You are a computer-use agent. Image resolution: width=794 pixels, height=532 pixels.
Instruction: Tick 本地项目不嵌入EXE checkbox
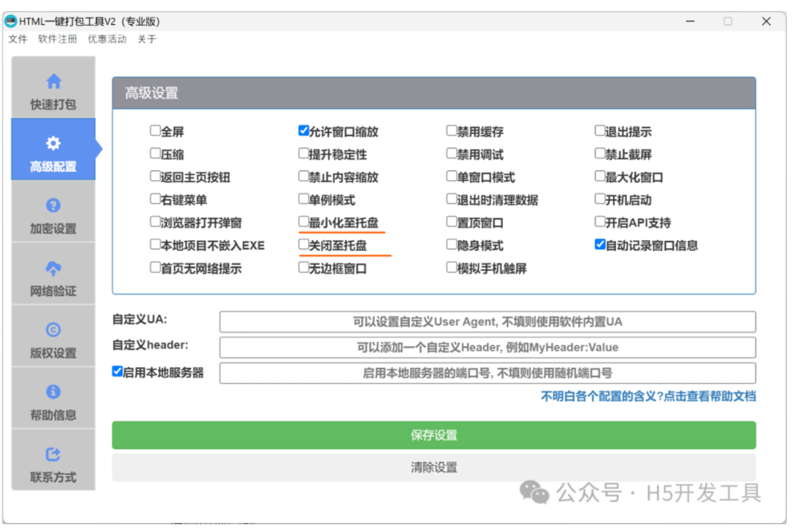click(155, 245)
